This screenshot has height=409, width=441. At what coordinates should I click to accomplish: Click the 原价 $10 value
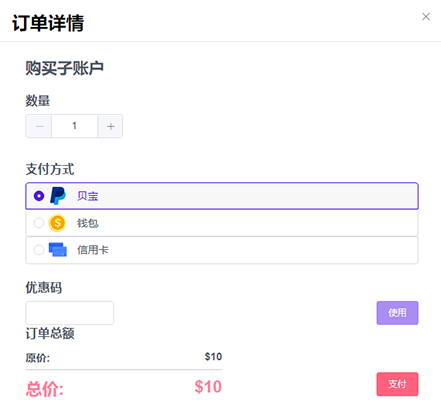coord(213,357)
